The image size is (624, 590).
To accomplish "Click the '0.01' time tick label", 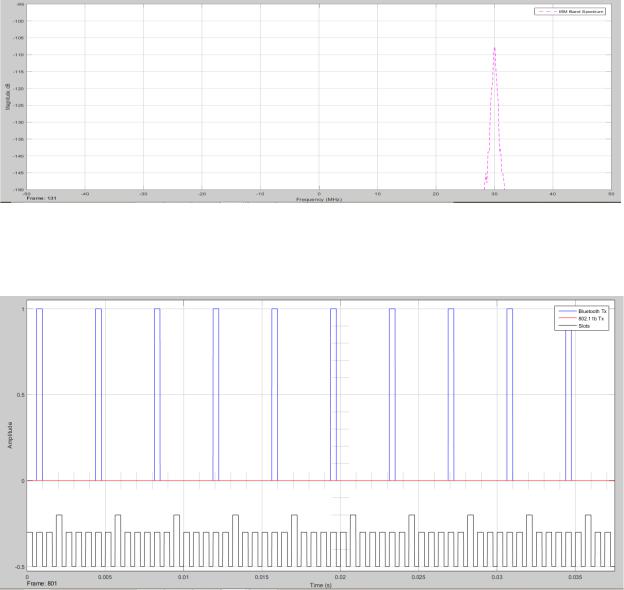I will [x=183, y=576].
